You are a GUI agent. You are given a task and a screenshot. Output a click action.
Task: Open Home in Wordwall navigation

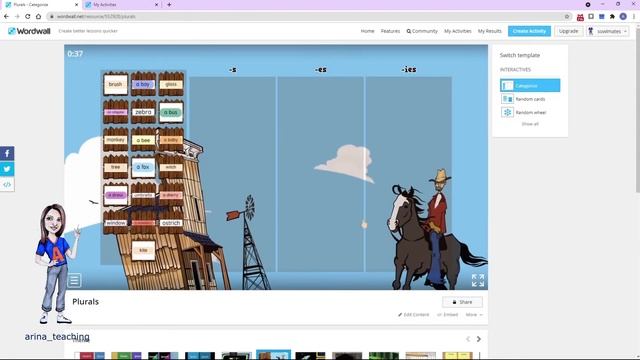tap(367, 31)
